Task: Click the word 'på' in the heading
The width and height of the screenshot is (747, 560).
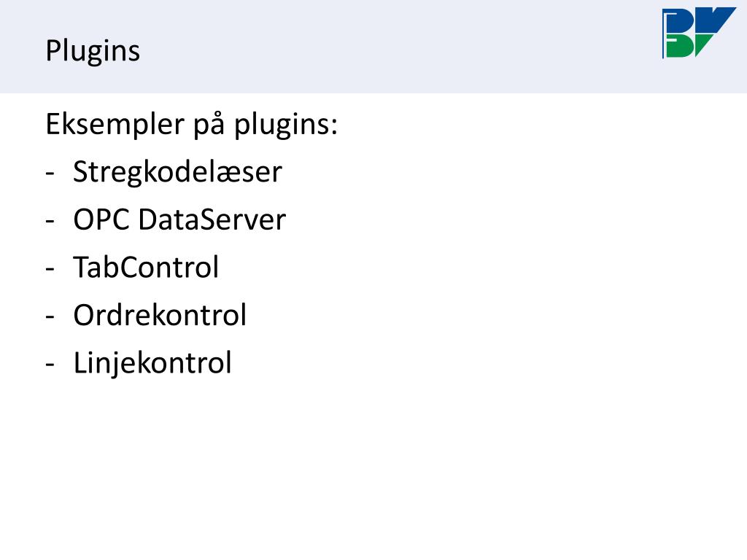Action: [209, 125]
